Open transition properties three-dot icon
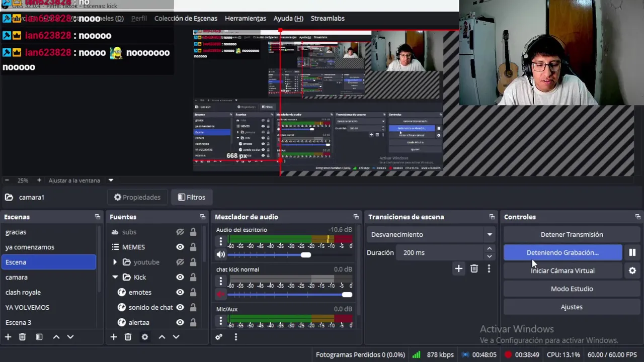This screenshot has width=644, height=362. point(489,269)
